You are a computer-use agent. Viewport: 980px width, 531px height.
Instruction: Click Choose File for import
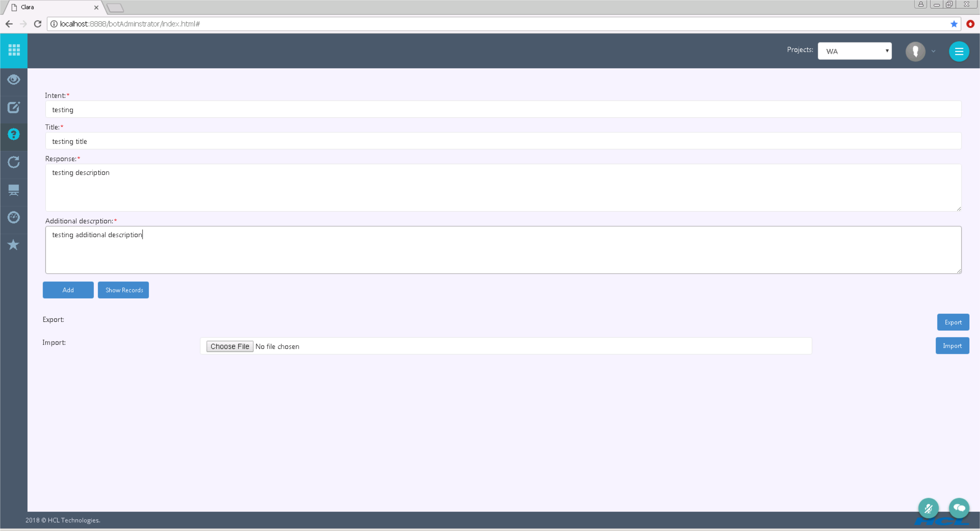coord(230,346)
